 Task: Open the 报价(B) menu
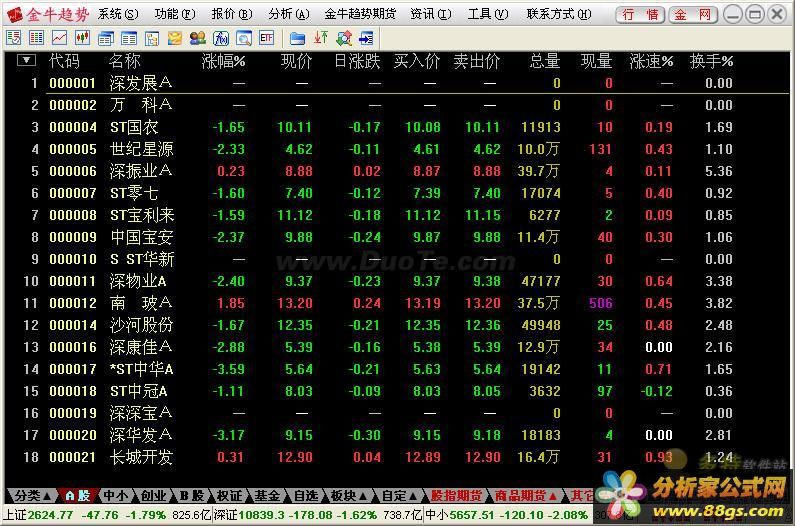click(232, 14)
